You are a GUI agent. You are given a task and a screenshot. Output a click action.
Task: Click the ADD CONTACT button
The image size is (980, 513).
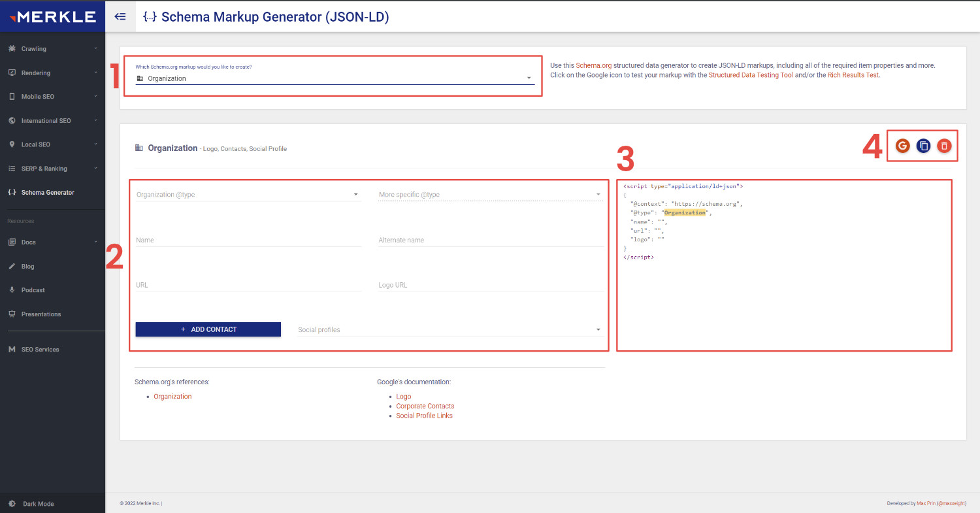(208, 329)
